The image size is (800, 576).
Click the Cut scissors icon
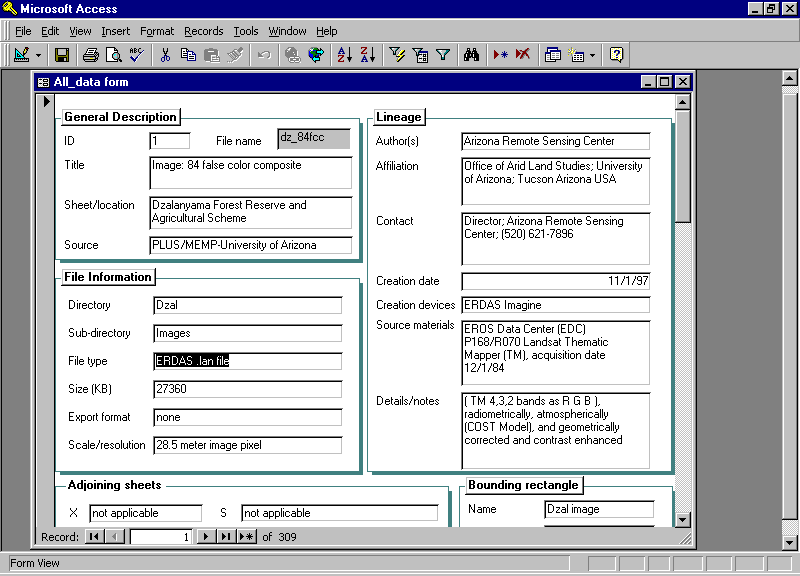[x=165, y=55]
